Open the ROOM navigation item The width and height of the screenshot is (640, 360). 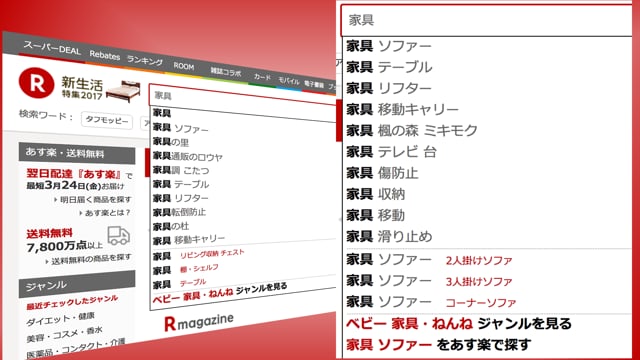[x=184, y=66]
